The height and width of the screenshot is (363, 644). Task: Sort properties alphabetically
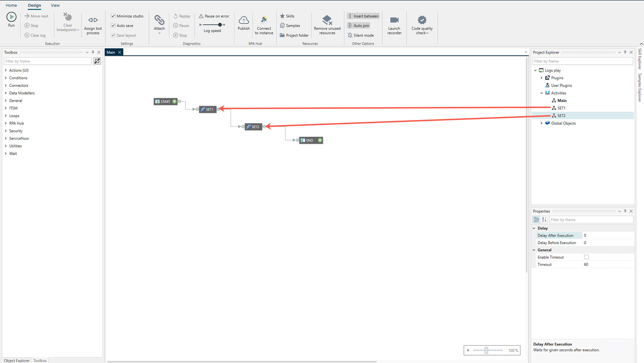(544, 219)
